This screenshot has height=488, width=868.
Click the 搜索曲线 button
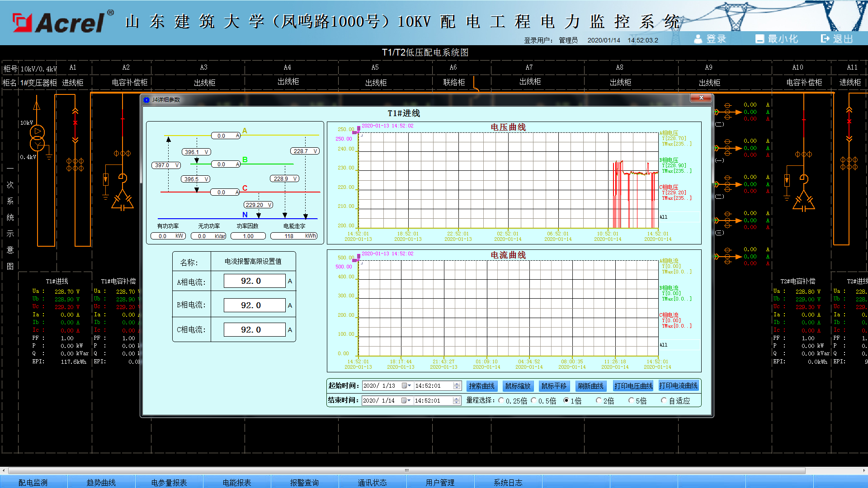481,386
